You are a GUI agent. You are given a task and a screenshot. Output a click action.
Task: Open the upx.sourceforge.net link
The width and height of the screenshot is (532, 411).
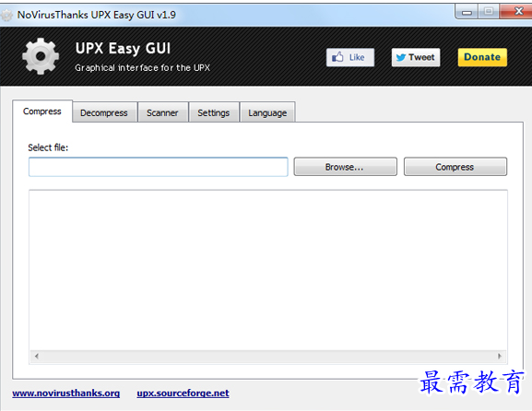[183, 393]
